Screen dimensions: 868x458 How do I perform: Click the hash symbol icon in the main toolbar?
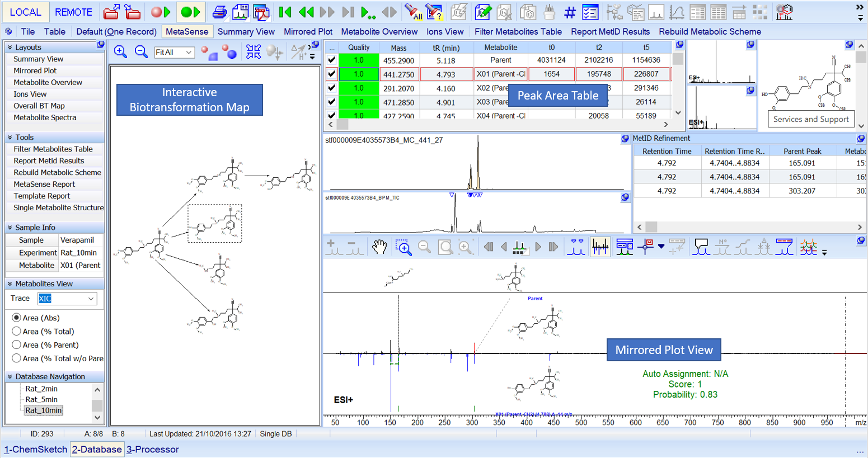tap(570, 12)
